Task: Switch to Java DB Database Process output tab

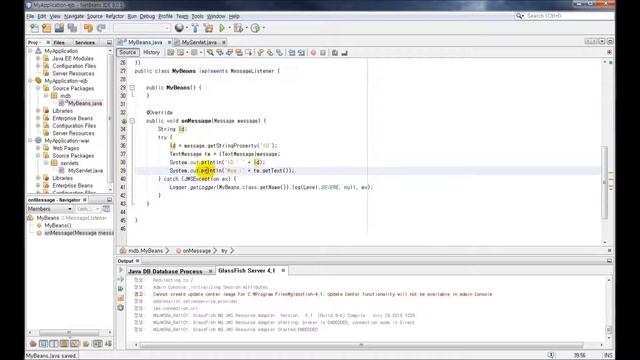Action: 165,271
